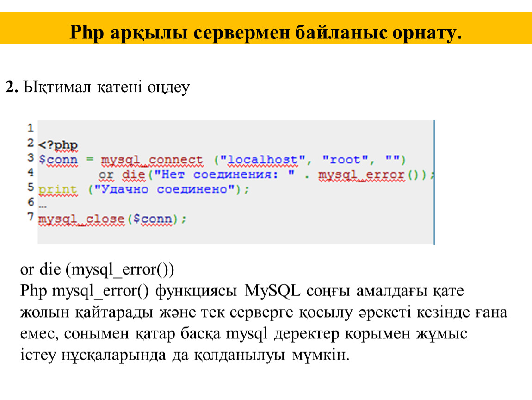Click the word 'MySQL' in the paragraph
532x400 pixels.
click(272, 291)
